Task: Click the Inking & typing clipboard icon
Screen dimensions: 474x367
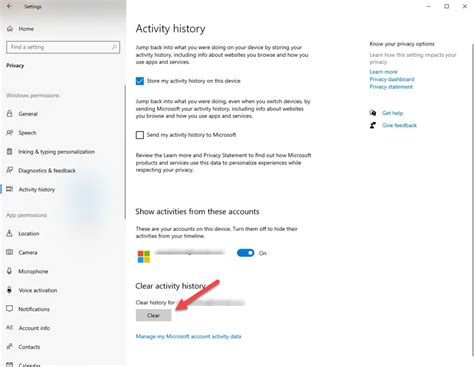Action: [10, 151]
